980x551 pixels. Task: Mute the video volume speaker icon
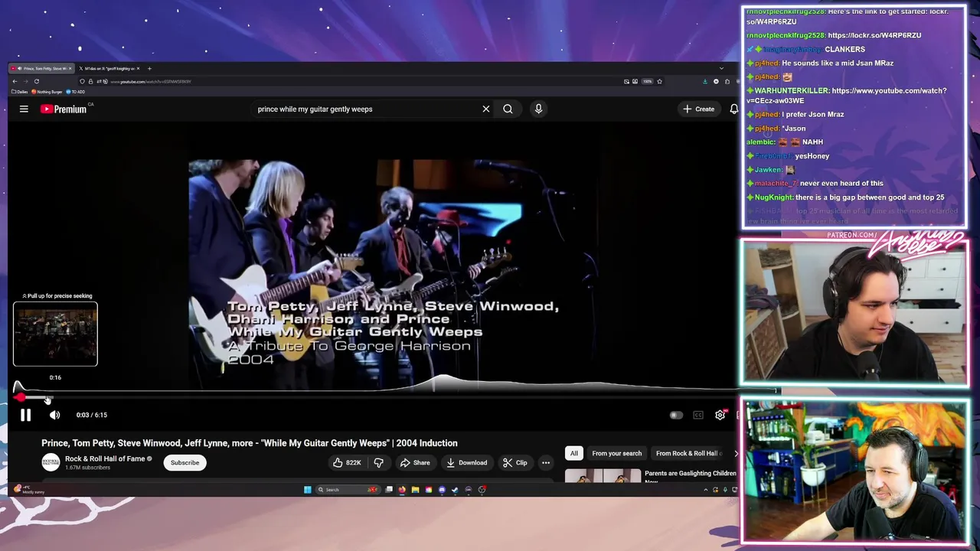pos(54,415)
